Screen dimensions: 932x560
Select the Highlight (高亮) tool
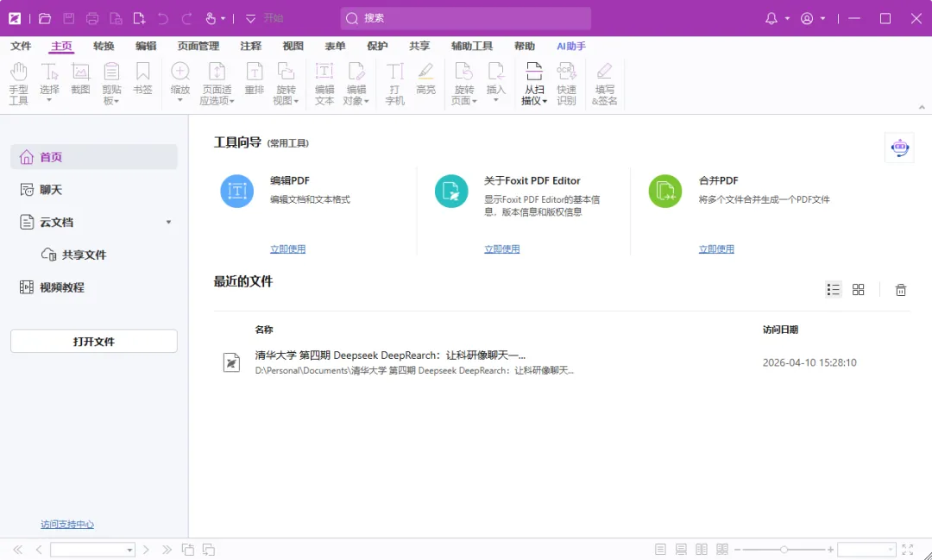[425, 79]
